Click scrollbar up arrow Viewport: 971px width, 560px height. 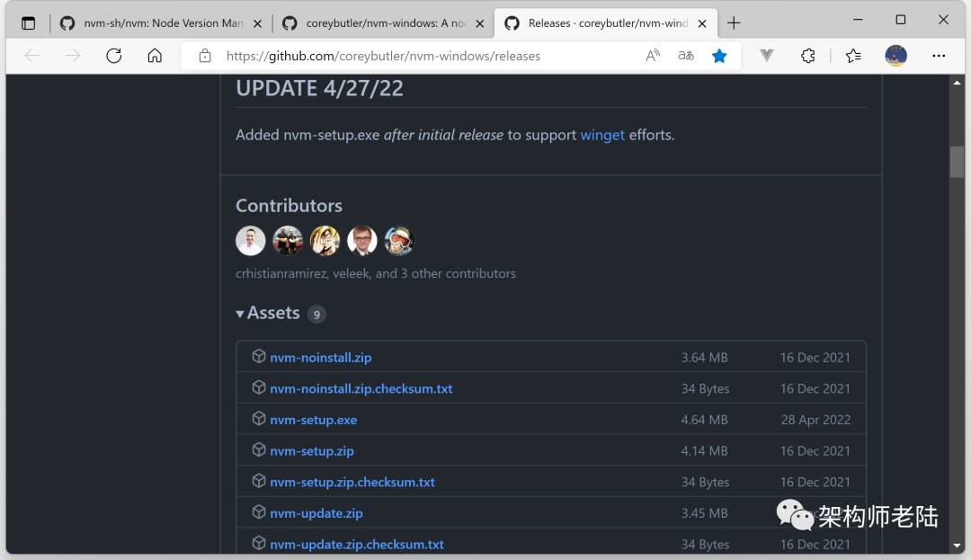tap(957, 83)
